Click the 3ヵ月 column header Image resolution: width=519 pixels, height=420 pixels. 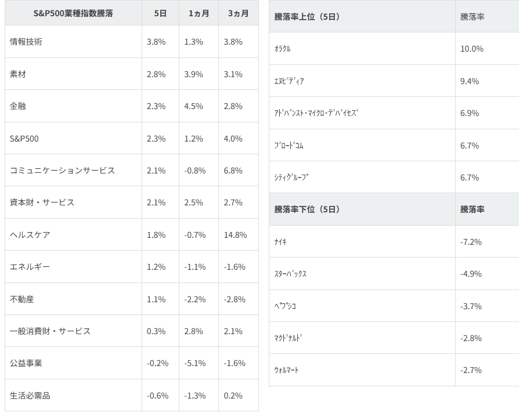[x=238, y=13]
